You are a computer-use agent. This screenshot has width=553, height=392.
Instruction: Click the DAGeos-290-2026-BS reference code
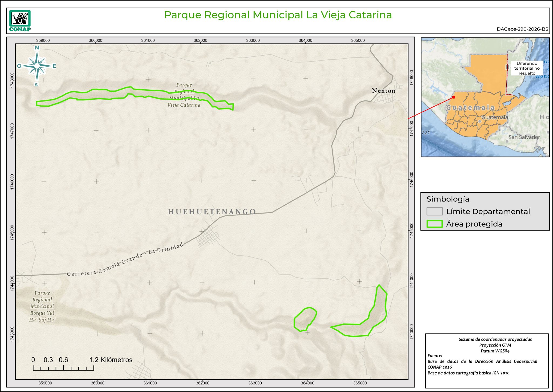[522, 29]
